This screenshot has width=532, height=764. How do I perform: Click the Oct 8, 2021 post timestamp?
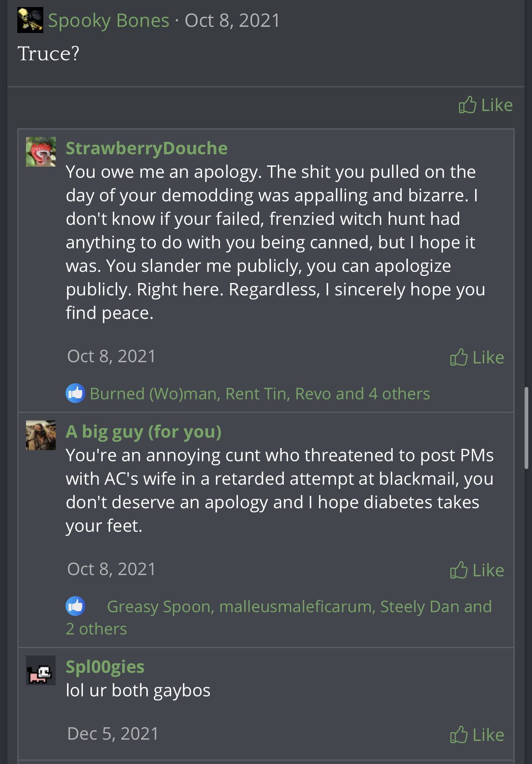point(232,20)
